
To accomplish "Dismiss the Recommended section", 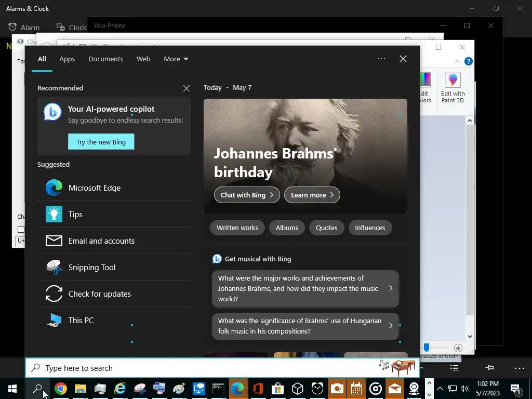I will (x=187, y=88).
